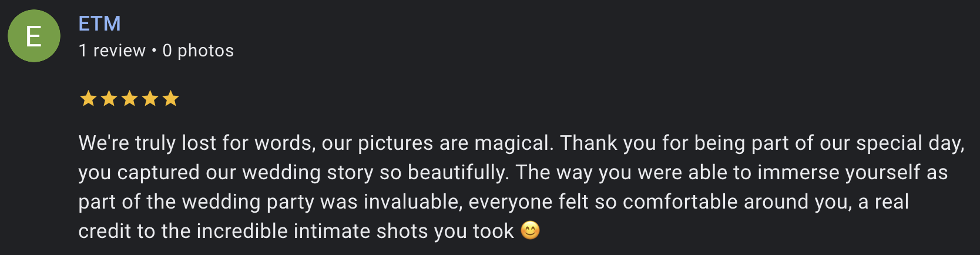
Task: Click the second star in the rating
Action: 109,98
